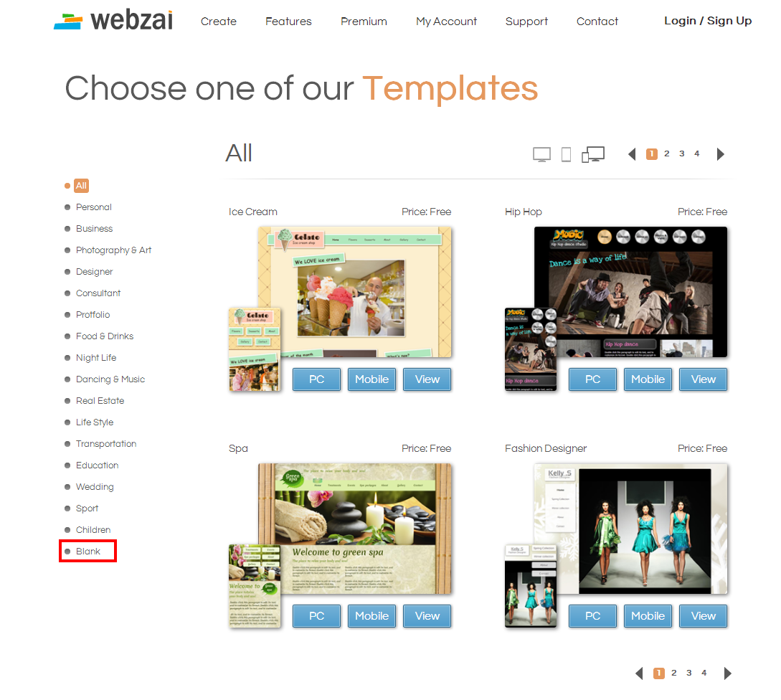
Task: Open Login / Sign Up link
Action: click(x=708, y=21)
